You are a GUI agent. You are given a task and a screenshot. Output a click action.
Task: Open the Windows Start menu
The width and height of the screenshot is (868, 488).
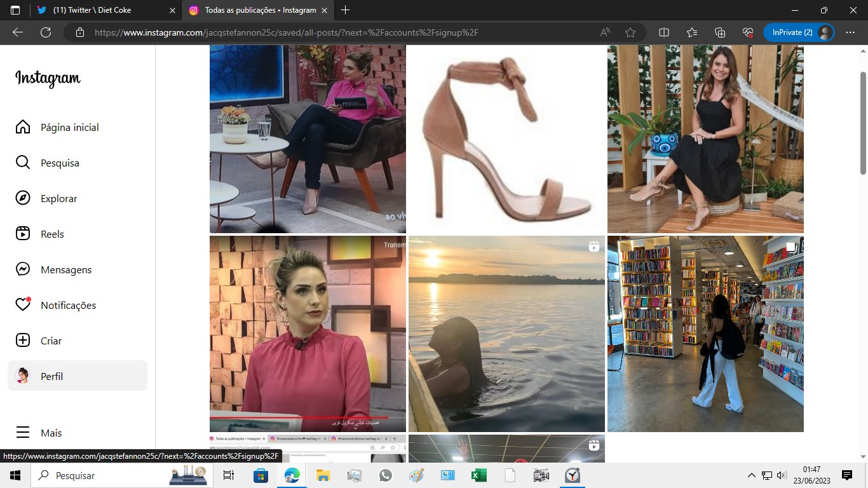tap(15, 475)
